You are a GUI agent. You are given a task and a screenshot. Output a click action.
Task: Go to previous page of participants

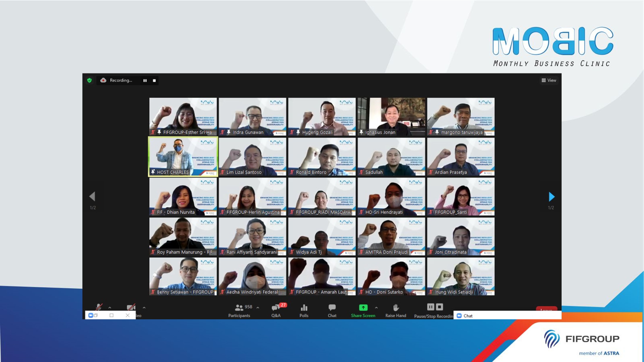(92, 196)
